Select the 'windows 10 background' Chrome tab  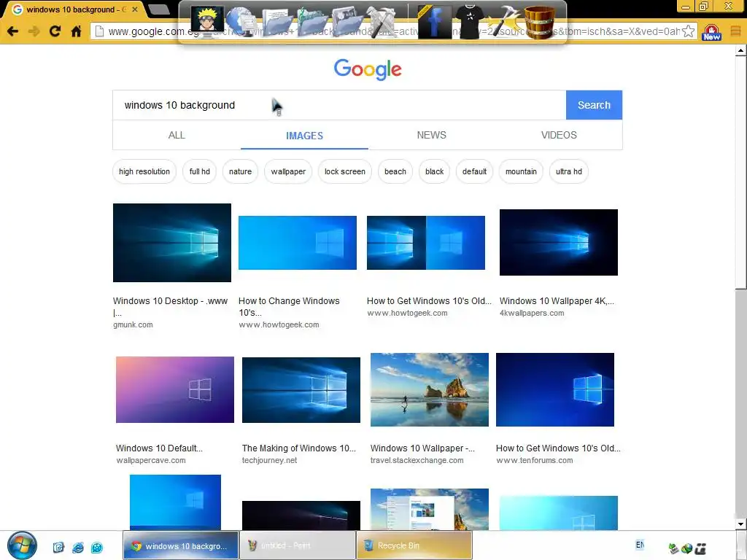click(x=75, y=9)
